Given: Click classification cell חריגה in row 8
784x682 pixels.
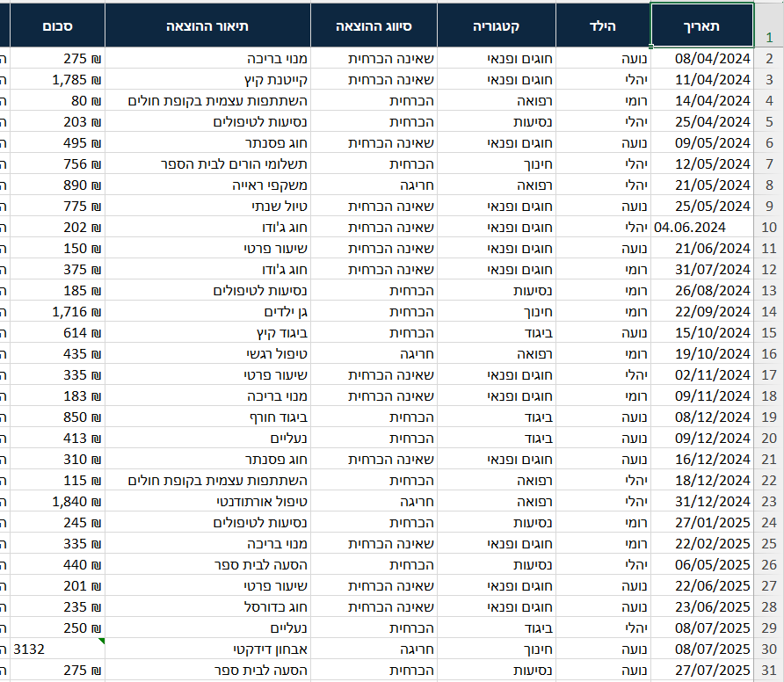Looking at the screenshot, I should [374, 185].
